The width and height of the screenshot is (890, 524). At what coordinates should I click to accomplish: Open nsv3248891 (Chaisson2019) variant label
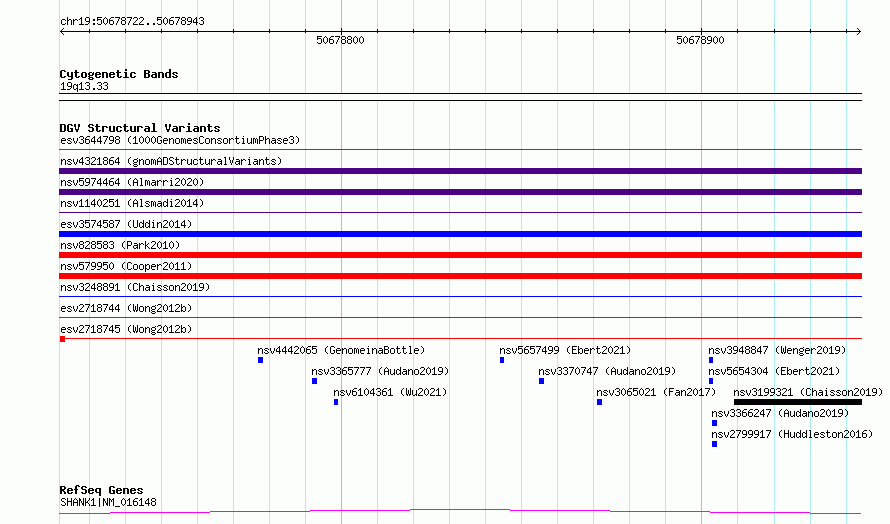pos(135,287)
